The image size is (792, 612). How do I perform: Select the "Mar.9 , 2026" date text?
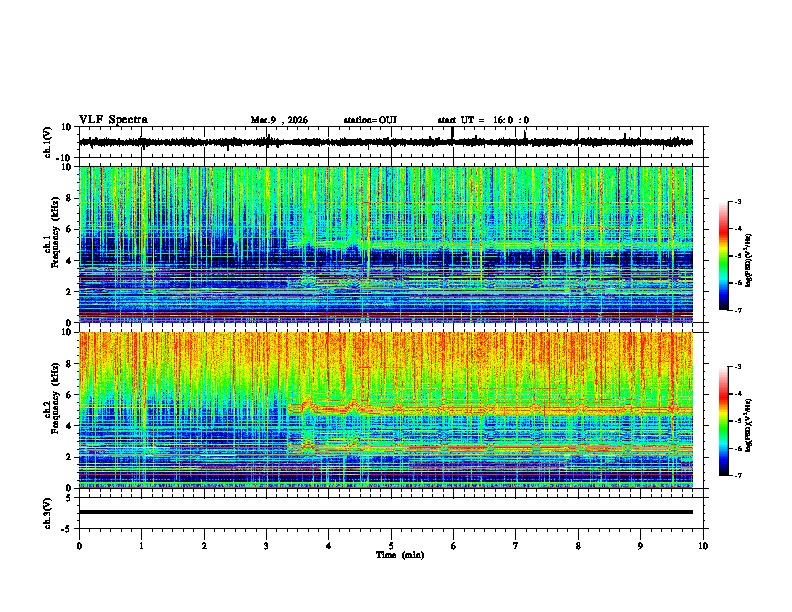click(279, 120)
